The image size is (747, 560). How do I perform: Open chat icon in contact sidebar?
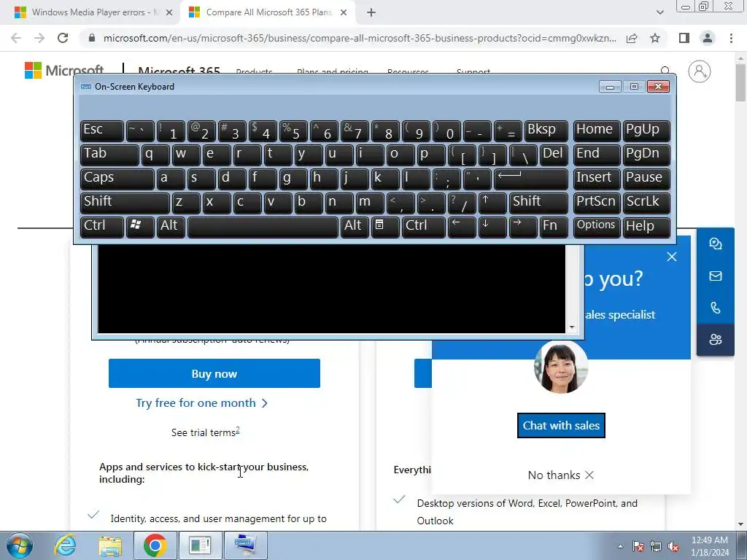tap(716, 244)
